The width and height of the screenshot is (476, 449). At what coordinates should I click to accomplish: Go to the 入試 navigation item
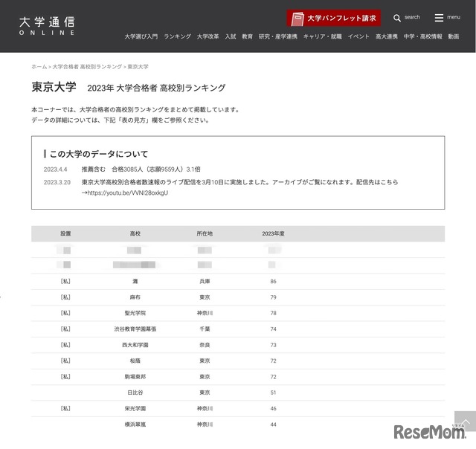click(x=231, y=36)
